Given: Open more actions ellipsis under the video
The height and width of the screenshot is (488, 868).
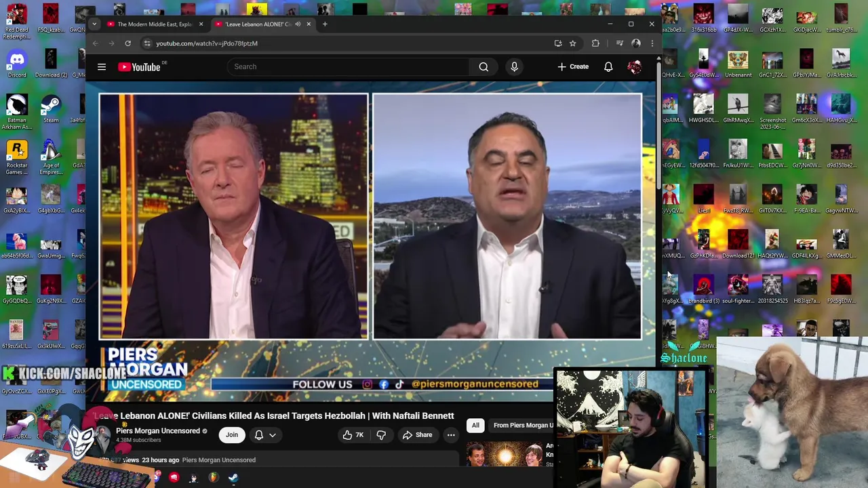Looking at the screenshot, I should pos(451,435).
